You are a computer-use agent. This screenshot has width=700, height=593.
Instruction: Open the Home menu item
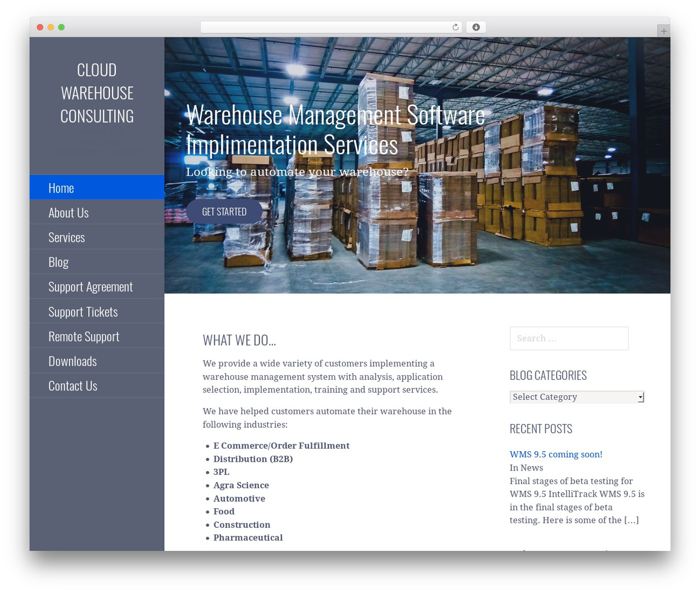97,188
